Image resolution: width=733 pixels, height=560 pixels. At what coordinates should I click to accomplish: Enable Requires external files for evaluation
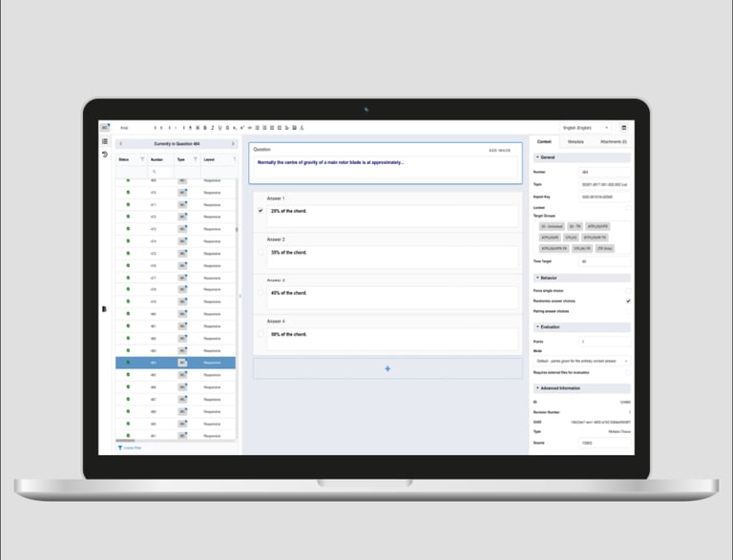(628, 373)
